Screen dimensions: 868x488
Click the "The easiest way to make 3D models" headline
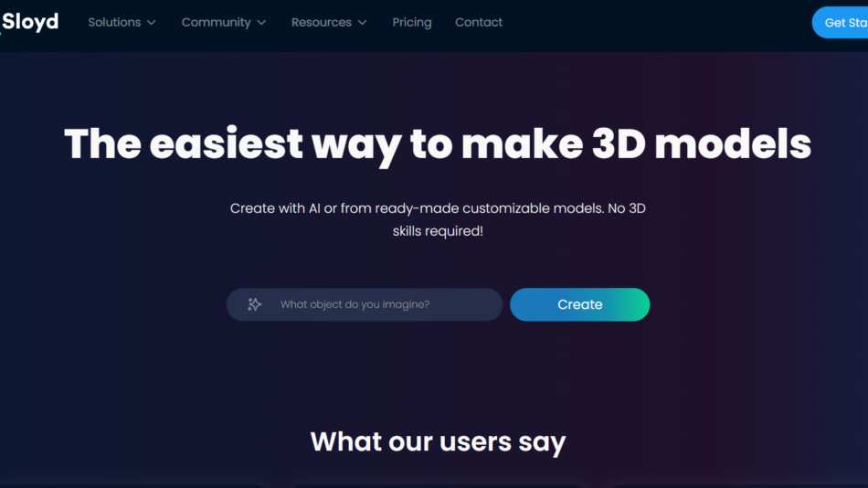pyautogui.click(x=438, y=144)
